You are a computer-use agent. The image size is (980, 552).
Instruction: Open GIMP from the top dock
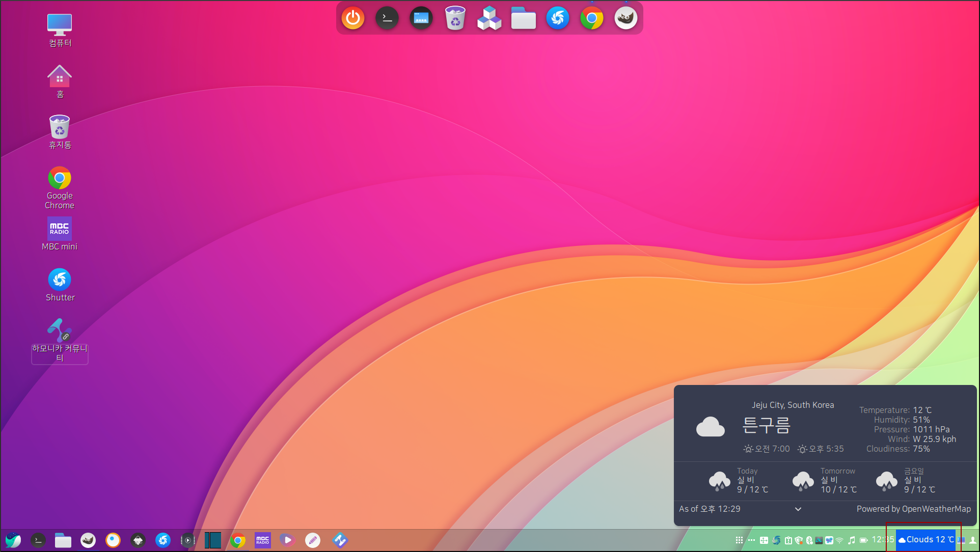tap(625, 19)
